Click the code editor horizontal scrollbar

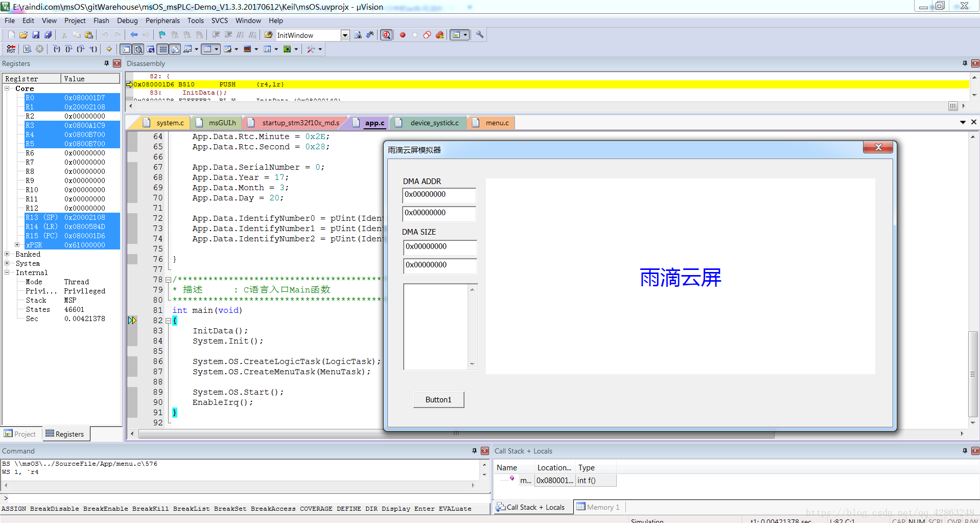(457, 434)
